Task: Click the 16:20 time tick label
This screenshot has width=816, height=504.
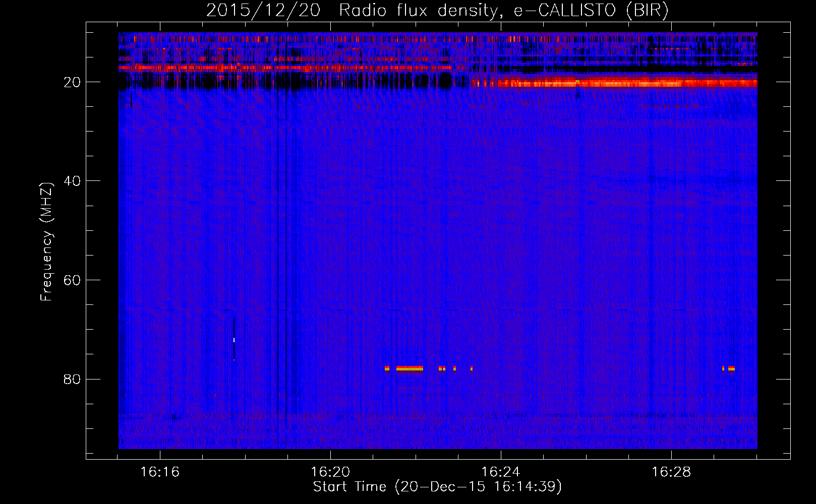Action: click(x=330, y=472)
